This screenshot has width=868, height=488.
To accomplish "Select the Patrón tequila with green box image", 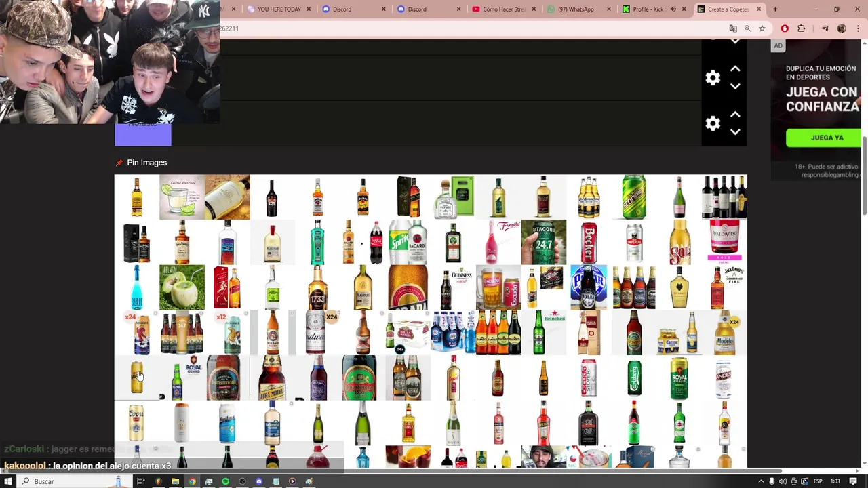I will coord(453,197).
